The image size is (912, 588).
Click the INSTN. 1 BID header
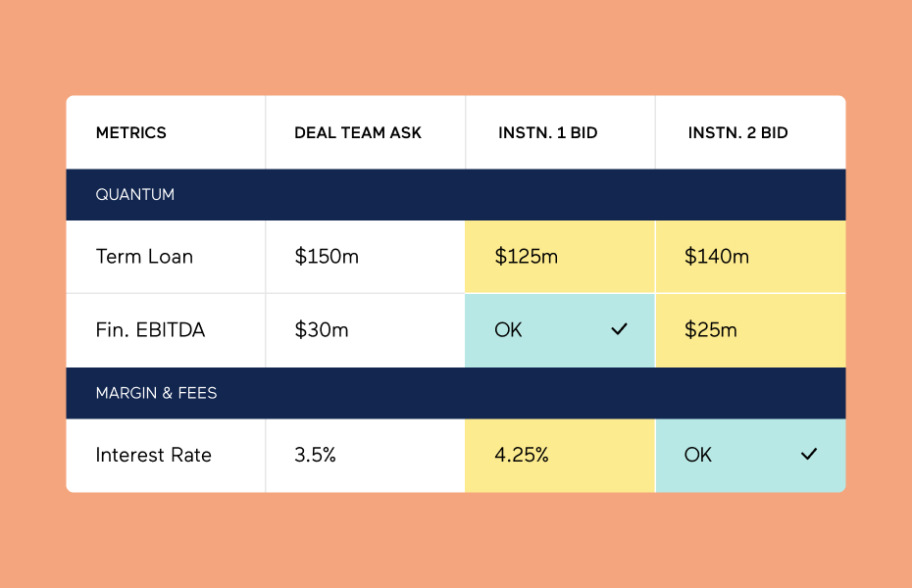coord(547,133)
